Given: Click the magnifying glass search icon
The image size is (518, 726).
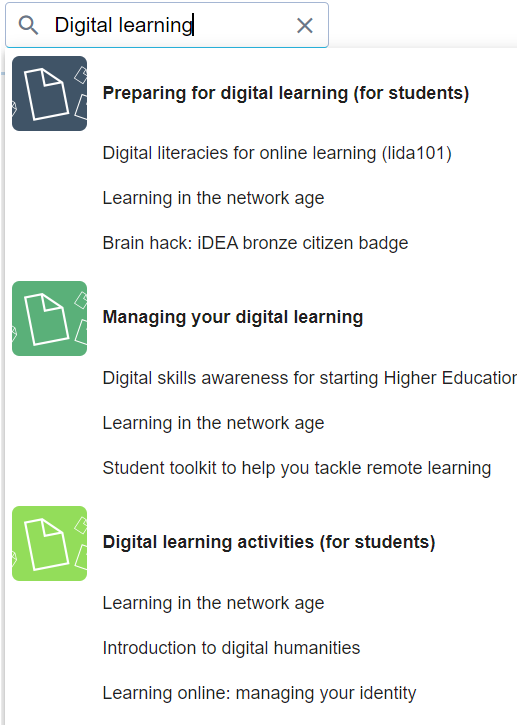Looking at the screenshot, I should (28, 25).
